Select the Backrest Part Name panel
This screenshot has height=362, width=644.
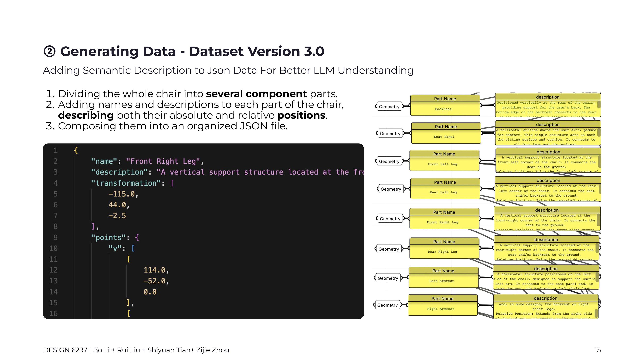coord(445,105)
